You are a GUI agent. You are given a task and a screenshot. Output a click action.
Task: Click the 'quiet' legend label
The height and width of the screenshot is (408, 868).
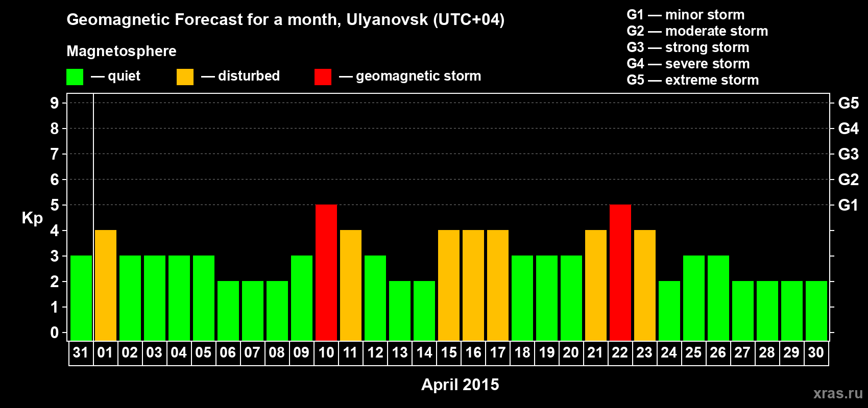click(124, 76)
